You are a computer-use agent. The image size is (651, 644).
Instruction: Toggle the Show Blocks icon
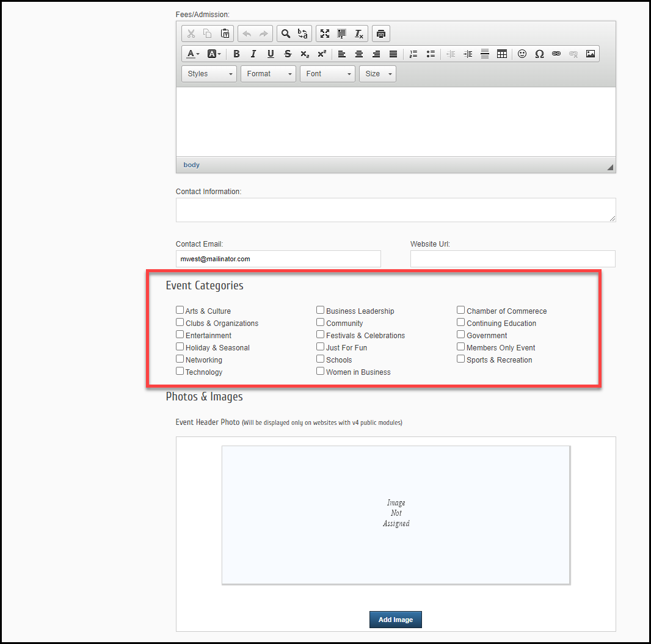coord(342,34)
